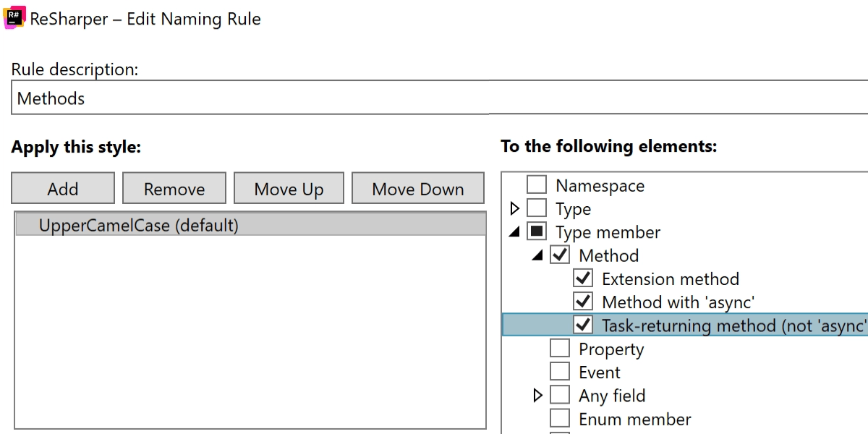868x434 pixels.
Task: Check the Type element checkbox
Action: click(537, 209)
